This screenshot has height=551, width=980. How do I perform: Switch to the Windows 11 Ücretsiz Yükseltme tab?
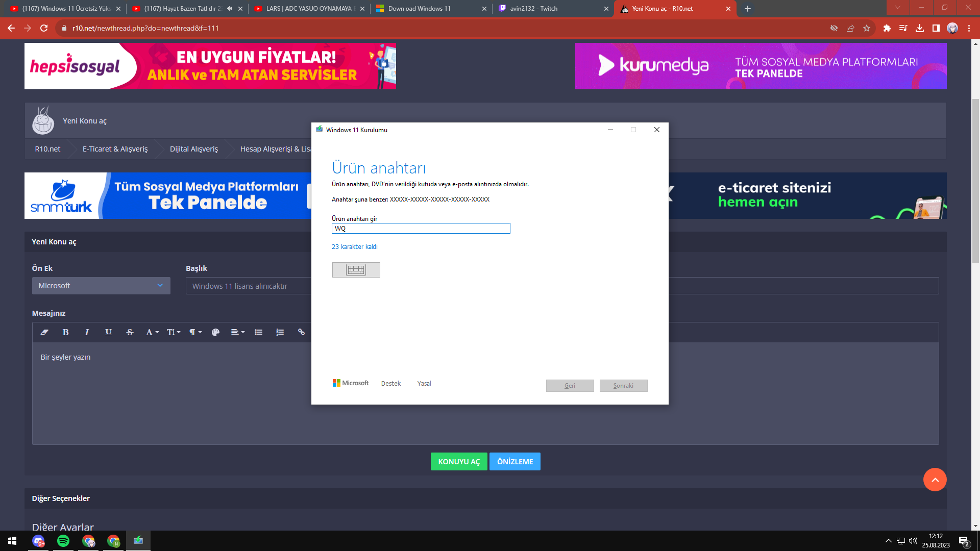[65, 9]
